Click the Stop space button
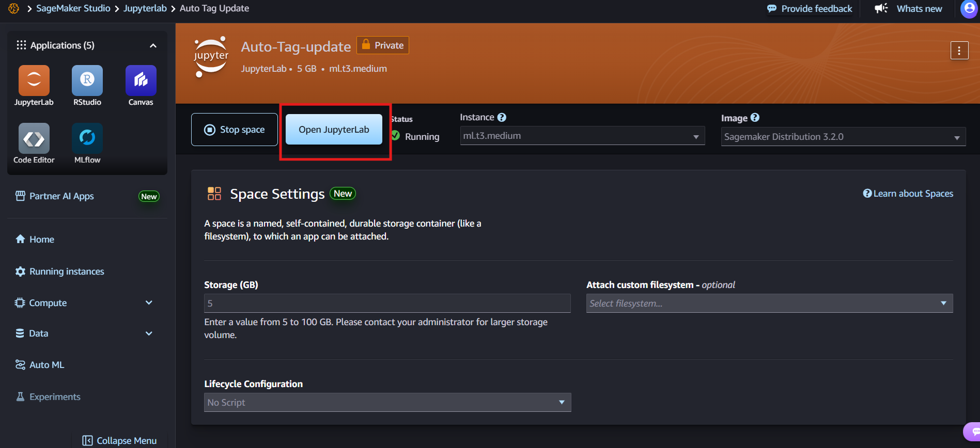 point(235,130)
